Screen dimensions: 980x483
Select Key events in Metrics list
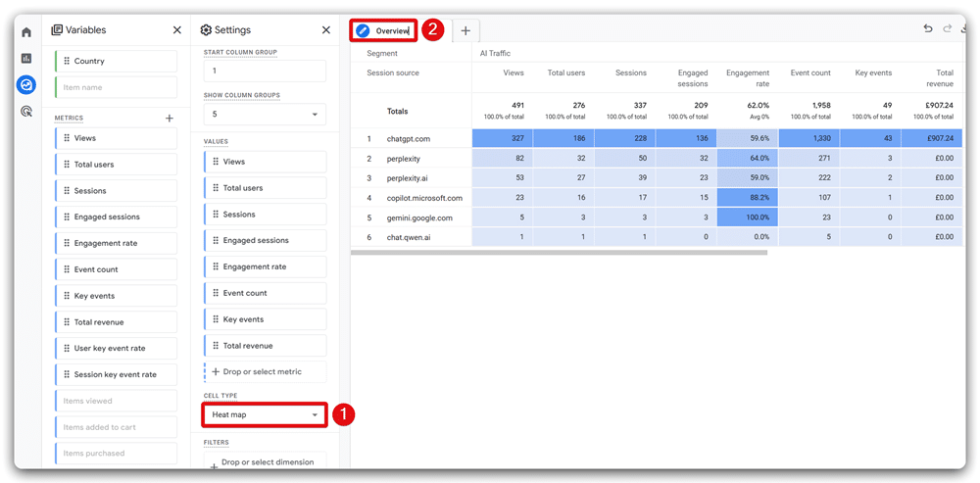coord(117,296)
